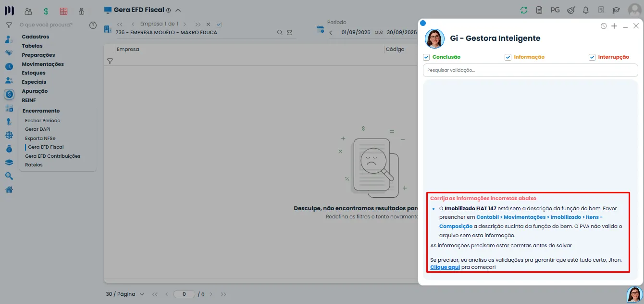Click the filter funnel icon under Empresa column

[x=110, y=61]
